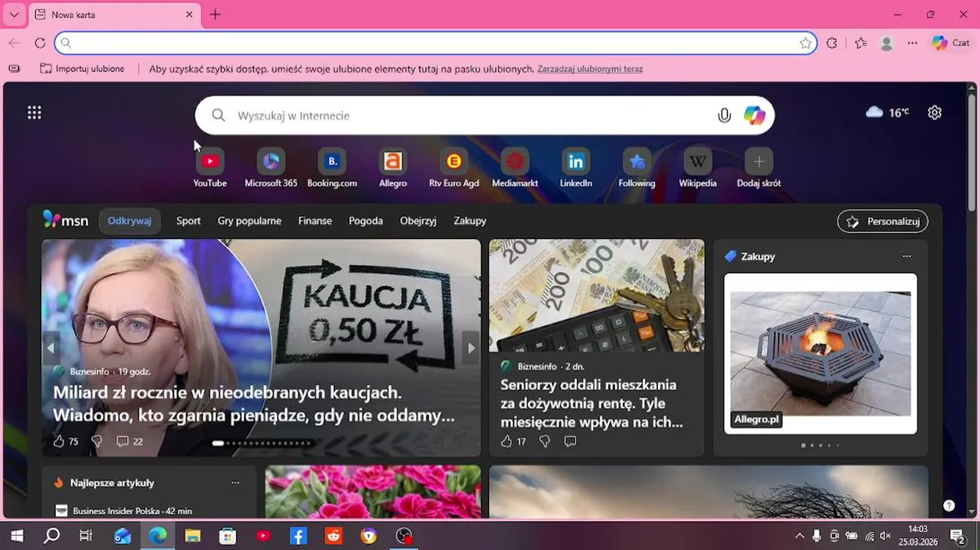Open comments on Seniorzy article
The width and height of the screenshot is (980, 550).
coord(570,441)
